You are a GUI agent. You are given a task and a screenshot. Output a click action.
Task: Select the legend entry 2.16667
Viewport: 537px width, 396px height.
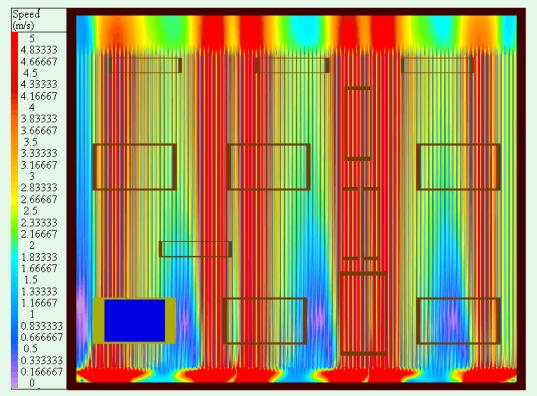point(39,234)
